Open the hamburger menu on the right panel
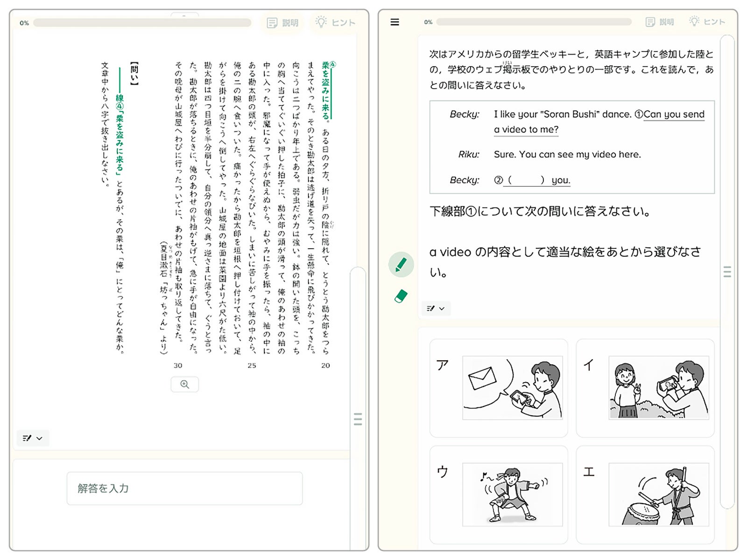Image resolution: width=747 pixels, height=560 pixels. point(395,22)
